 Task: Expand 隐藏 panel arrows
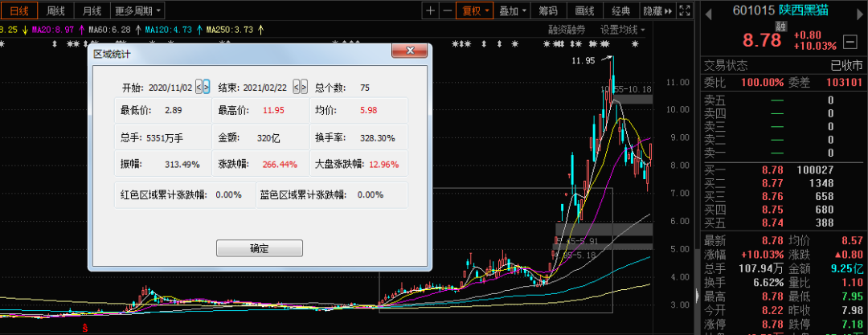(x=657, y=10)
